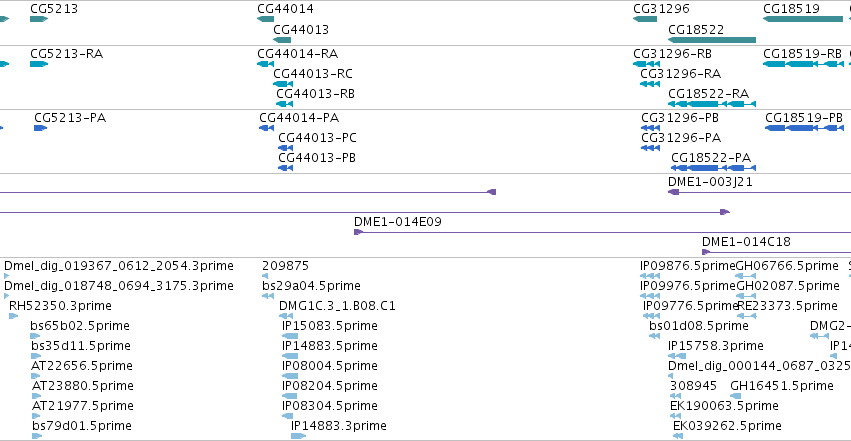
Task: Click the DME1-003J21 clone label
Action: coord(710,182)
